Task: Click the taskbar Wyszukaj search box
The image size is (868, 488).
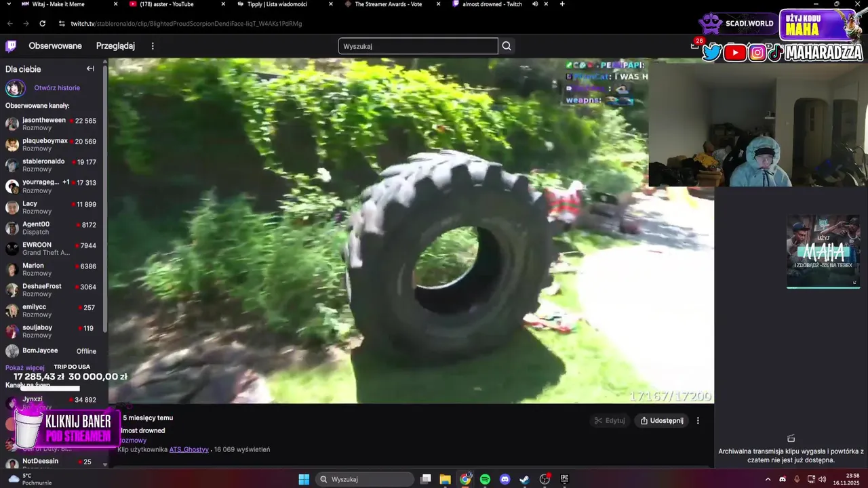Action: pos(366,479)
